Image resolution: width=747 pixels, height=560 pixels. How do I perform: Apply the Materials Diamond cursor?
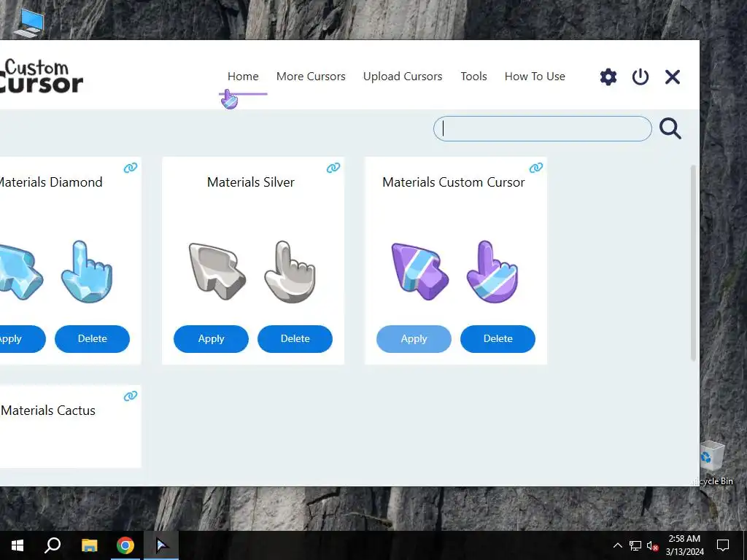click(22, 339)
